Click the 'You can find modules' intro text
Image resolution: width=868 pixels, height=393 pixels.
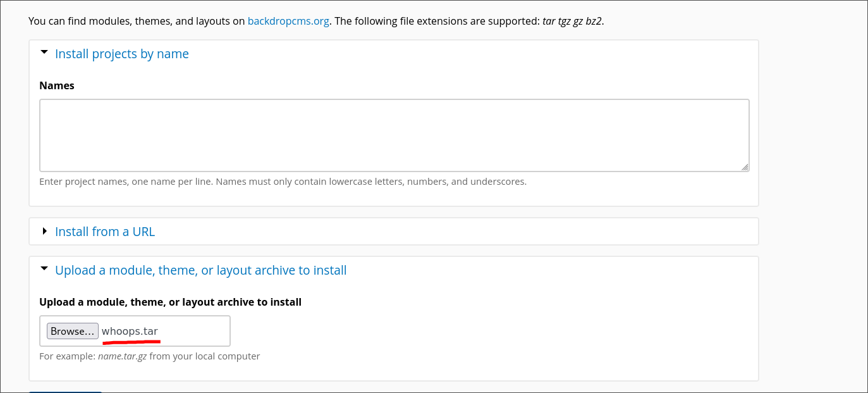pos(136,21)
